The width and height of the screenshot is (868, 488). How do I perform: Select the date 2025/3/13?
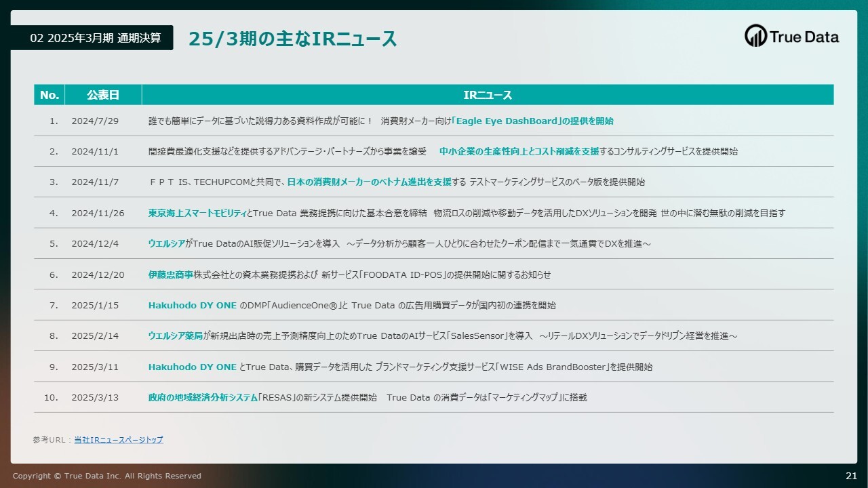95,398
